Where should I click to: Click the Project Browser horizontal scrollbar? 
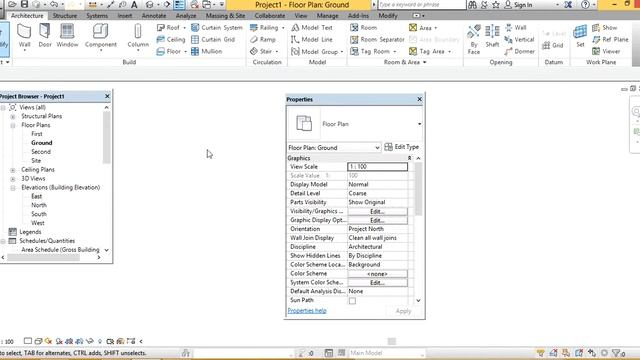point(43,258)
